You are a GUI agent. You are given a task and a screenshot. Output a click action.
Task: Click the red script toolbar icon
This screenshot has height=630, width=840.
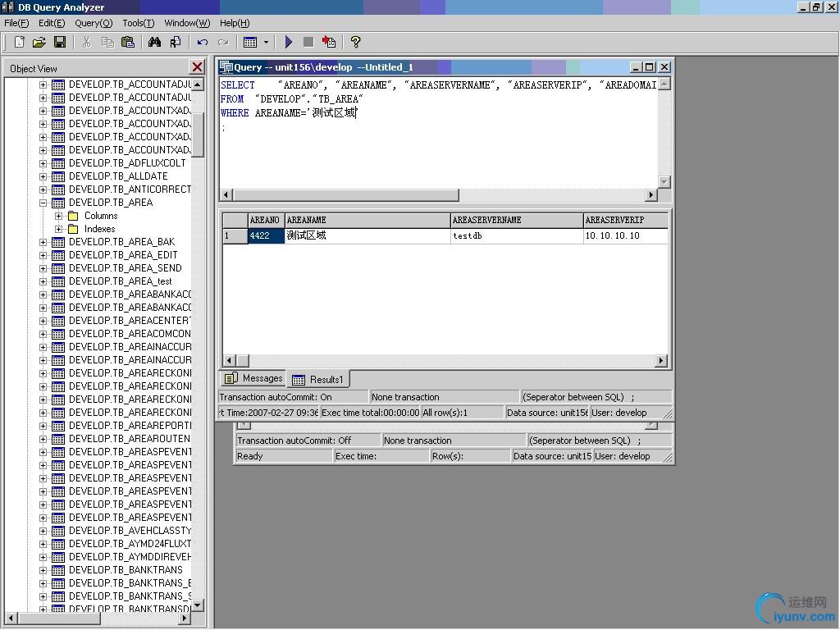point(328,42)
